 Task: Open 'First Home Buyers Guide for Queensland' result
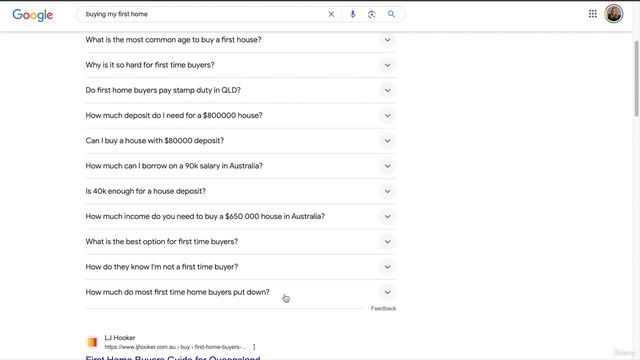[x=173, y=358]
